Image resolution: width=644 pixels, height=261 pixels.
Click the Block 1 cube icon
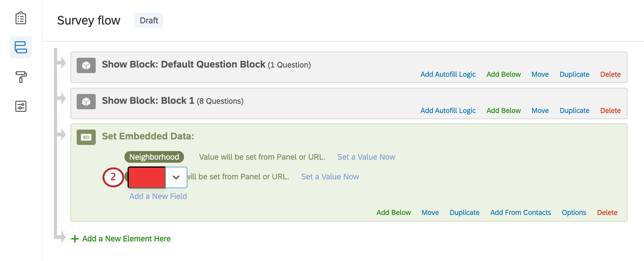point(86,102)
